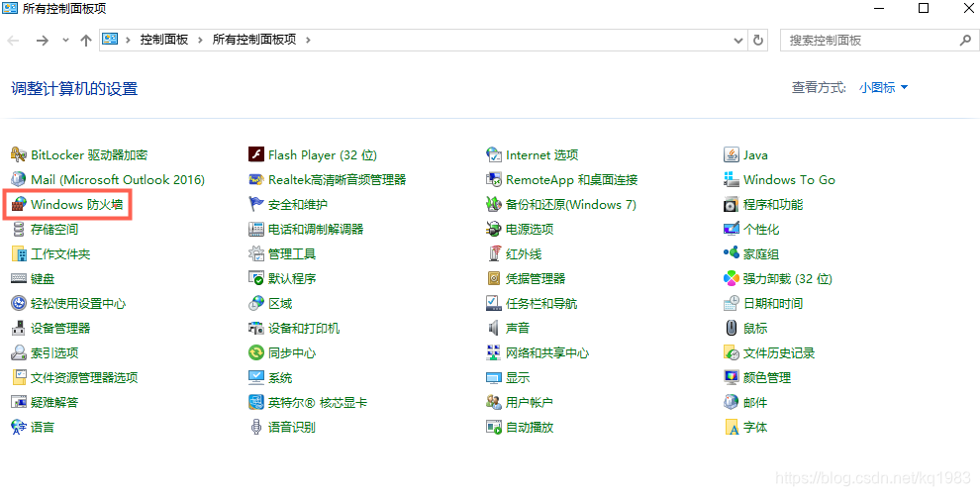Open the 设备和打印机 link
Image resolution: width=980 pixels, height=496 pixels.
tap(304, 328)
